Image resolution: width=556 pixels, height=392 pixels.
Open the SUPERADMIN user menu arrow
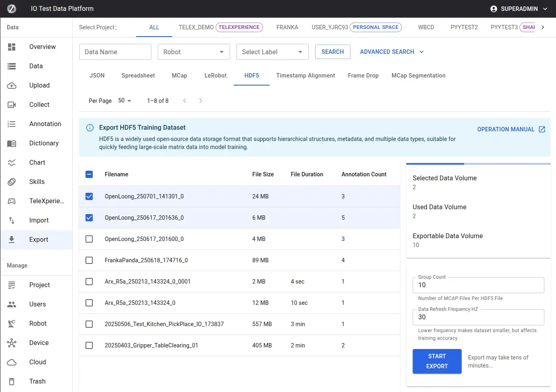pyautogui.click(x=545, y=9)
